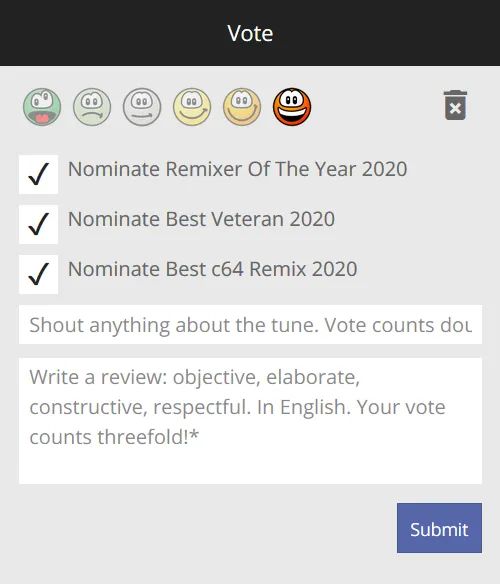The image size is (500, 584).
Task: Click the 'Nominate Best c64 Remix 2020' label text
Action: [212, 269]
